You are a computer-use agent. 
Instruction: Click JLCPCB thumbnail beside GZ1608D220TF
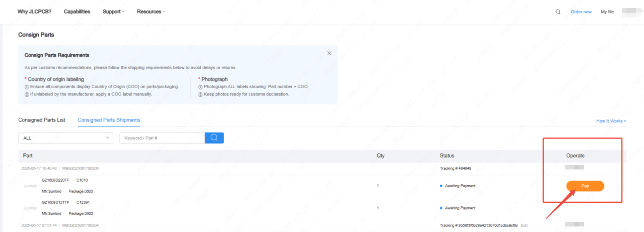pyautogui.click(x=30, y=186)
